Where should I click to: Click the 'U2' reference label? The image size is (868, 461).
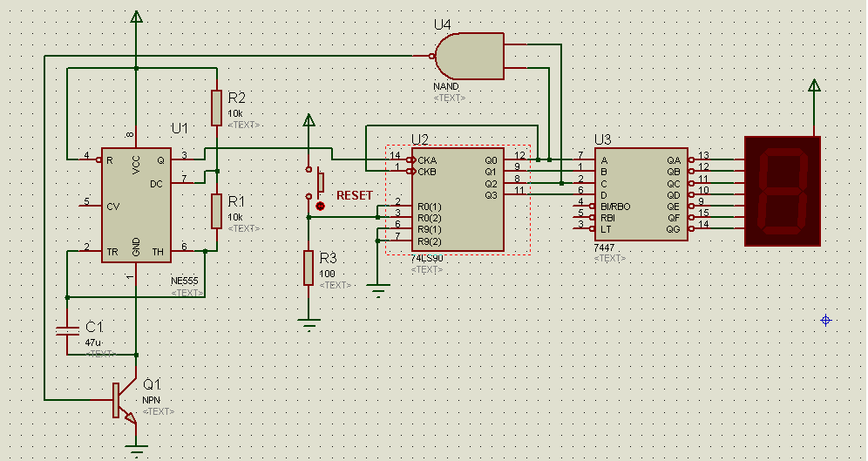[419, 139]
